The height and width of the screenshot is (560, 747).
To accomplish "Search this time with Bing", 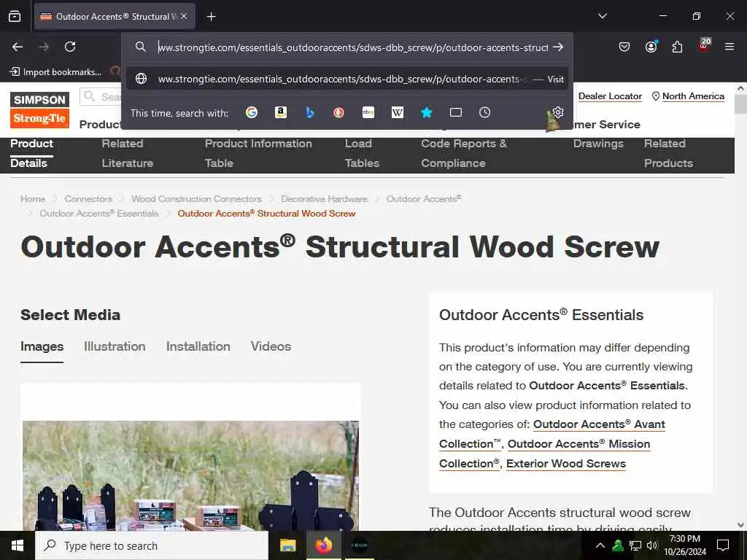I will (x=309, y=112).
